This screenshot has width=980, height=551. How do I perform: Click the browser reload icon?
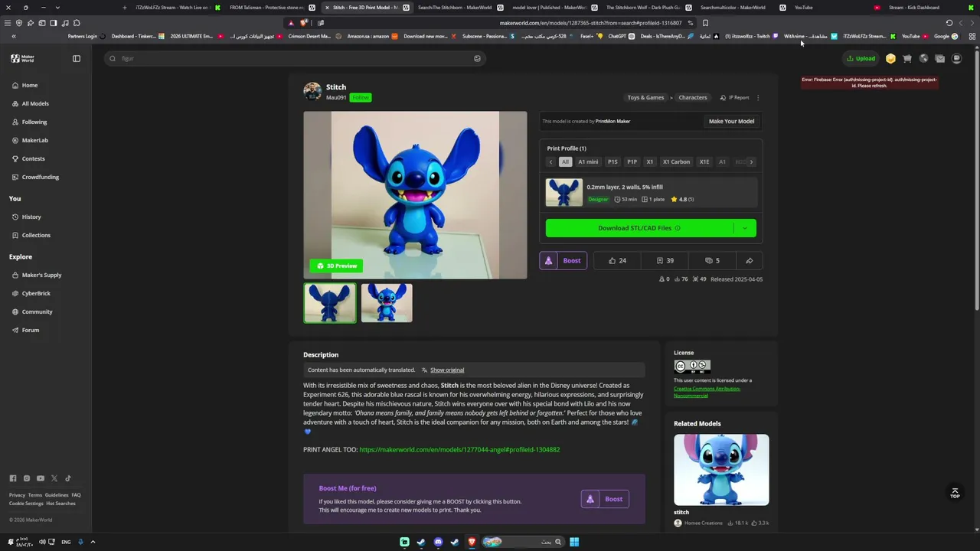pyautogui.click(x=949, y=23)
